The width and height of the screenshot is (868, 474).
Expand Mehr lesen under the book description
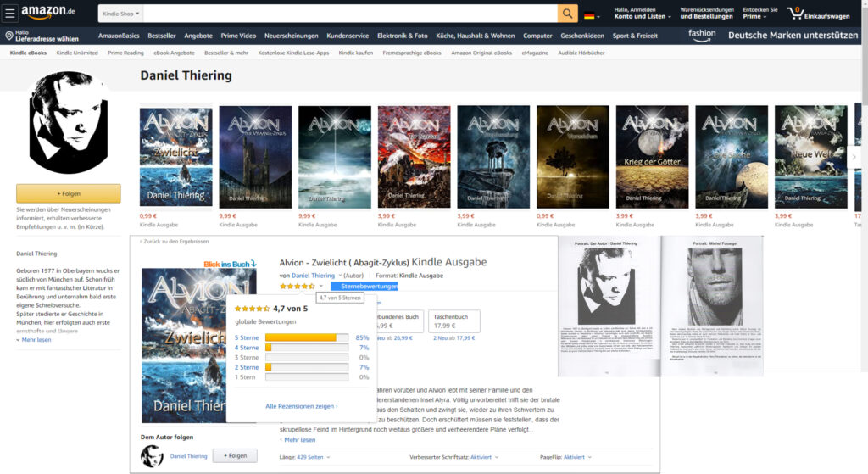click(x=298, y=440)
